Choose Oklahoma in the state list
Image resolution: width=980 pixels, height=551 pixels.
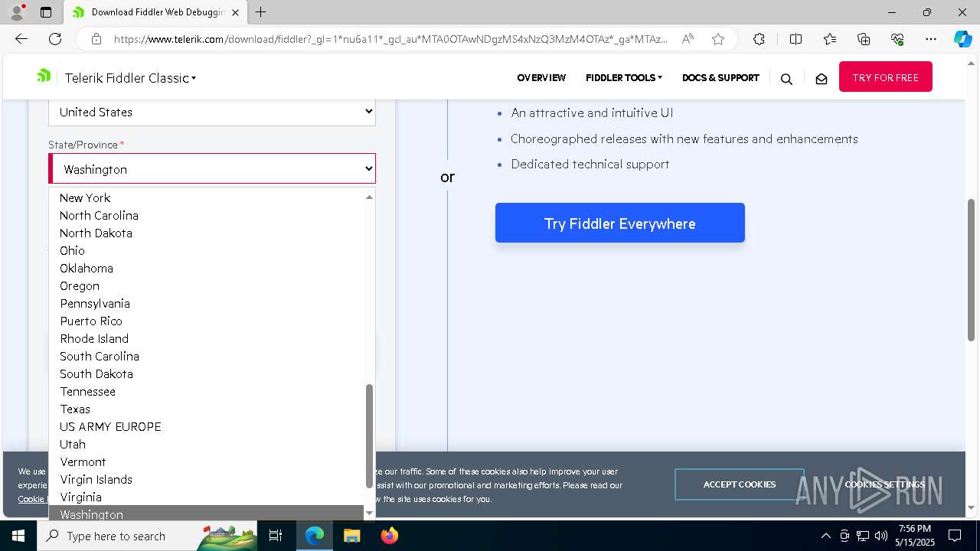point(207,268)
